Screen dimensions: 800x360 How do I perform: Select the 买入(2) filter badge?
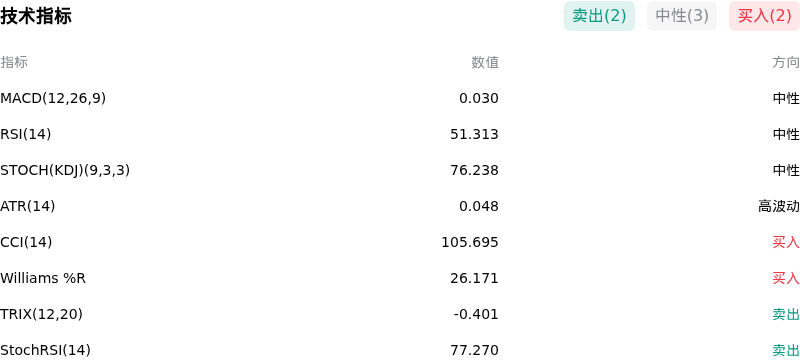coord(764,16)
